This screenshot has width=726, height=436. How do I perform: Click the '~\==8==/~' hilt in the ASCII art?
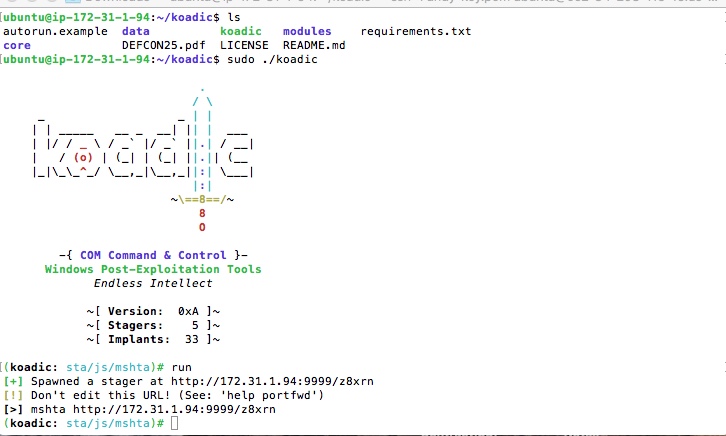pos(202,199)
